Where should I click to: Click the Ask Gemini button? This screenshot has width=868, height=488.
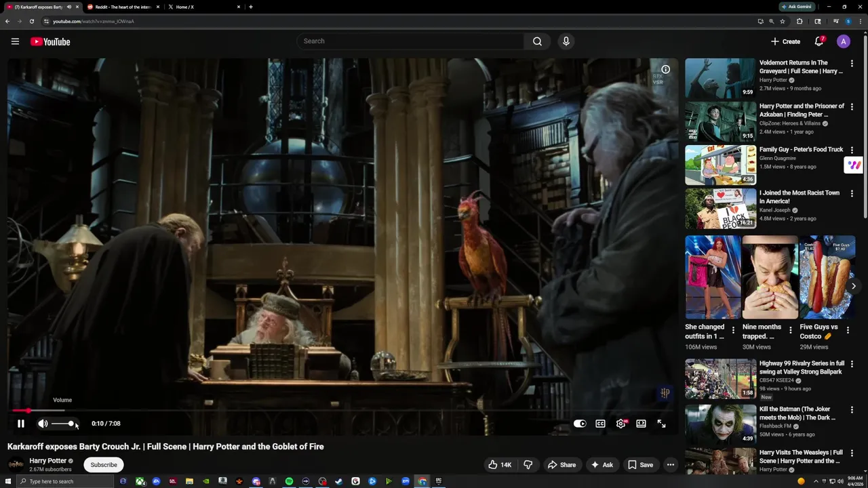[796, 7]
